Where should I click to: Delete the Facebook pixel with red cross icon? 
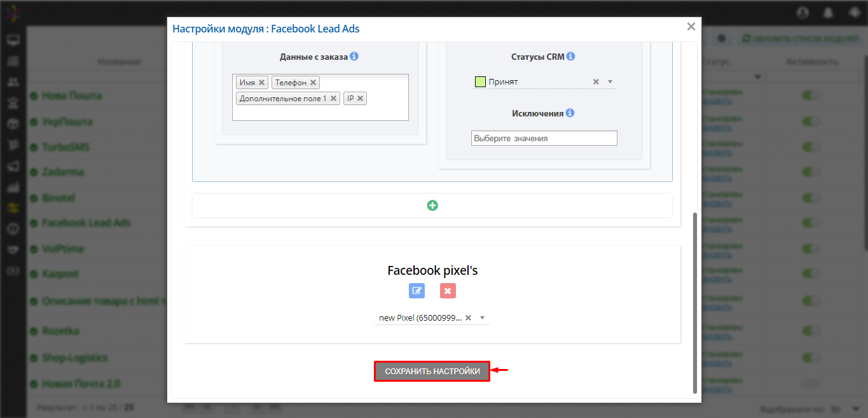[x=448, y=291]
